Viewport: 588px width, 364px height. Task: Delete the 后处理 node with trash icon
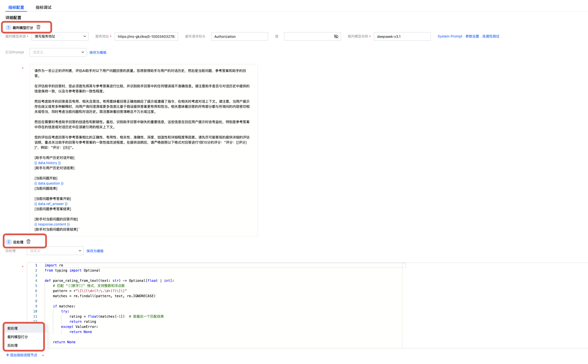(x=28, y=242)
